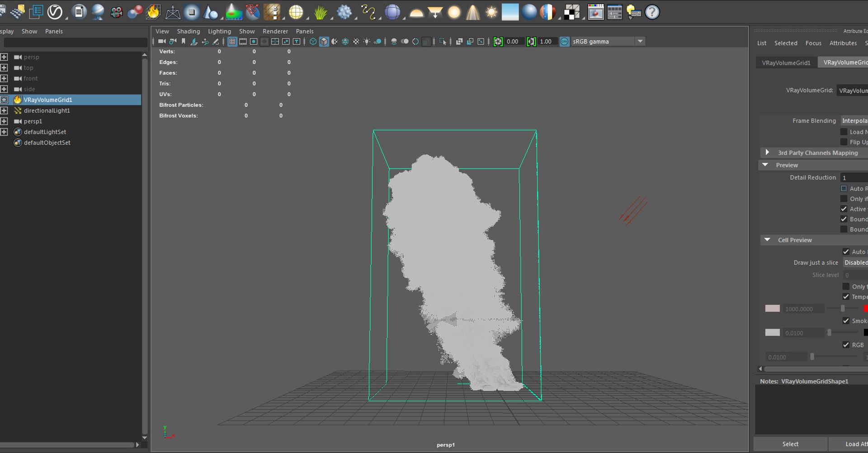Screen dimensions: 868x453
Task: Select defaultLightSet in the outliner
Action: 45,132
